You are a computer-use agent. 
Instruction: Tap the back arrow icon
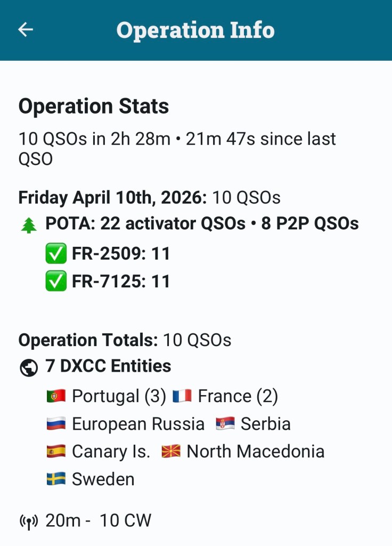point(26,30)
